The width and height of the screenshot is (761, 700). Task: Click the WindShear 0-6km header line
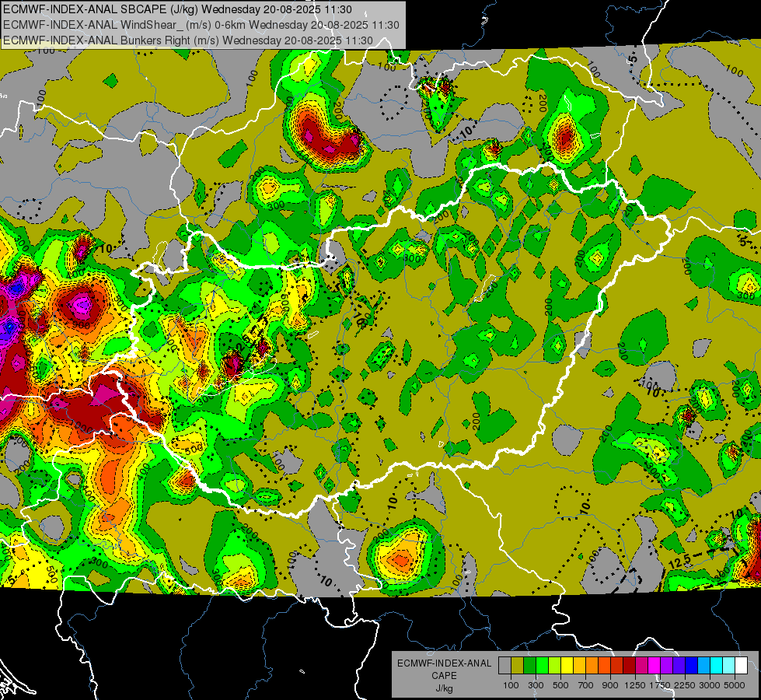click(201, 25)
